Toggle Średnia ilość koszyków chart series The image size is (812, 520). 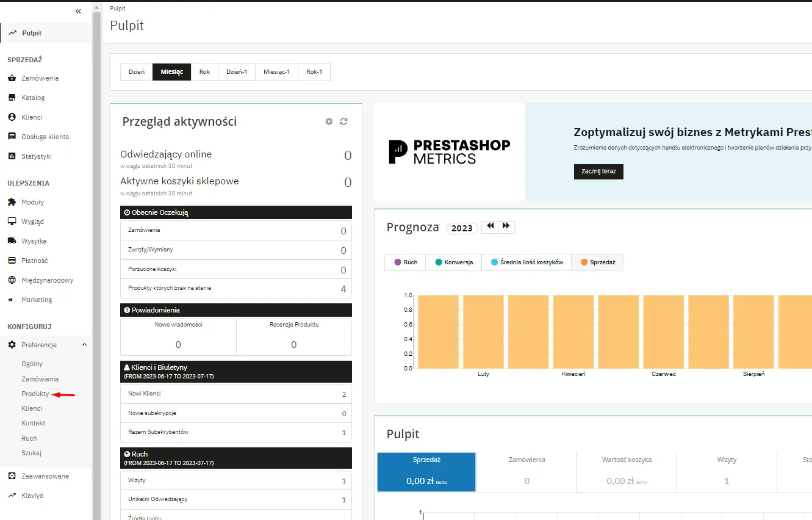pos(526,262)
